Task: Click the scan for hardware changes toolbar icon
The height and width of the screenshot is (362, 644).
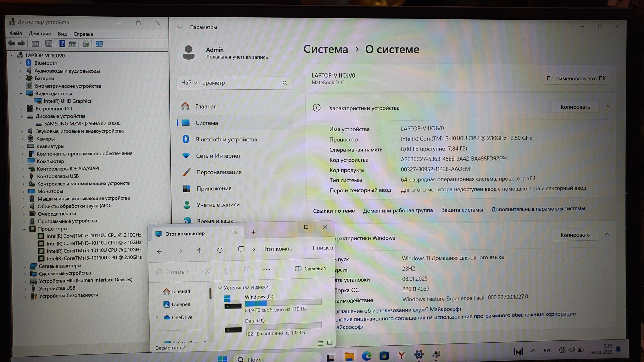Action: 99,44
